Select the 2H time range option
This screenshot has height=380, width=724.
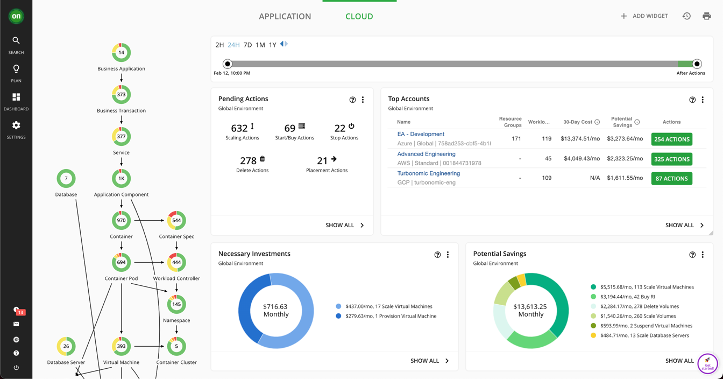(x=220, y=45)
